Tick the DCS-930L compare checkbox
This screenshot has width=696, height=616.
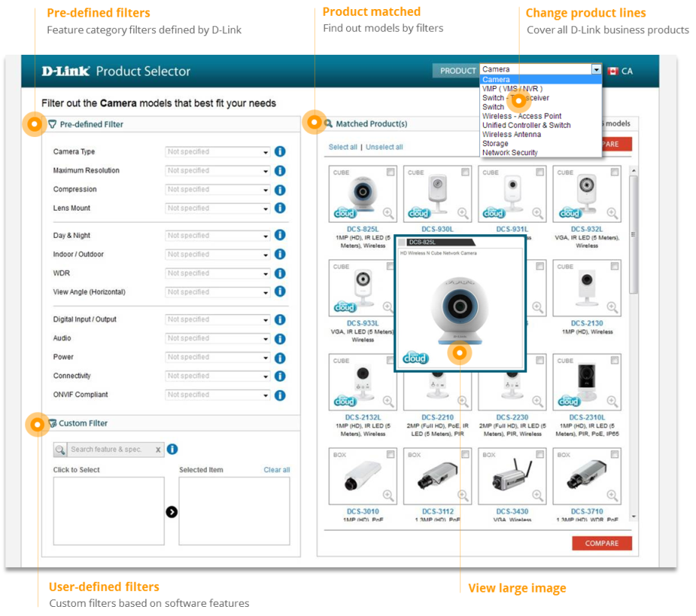point(465,172)
